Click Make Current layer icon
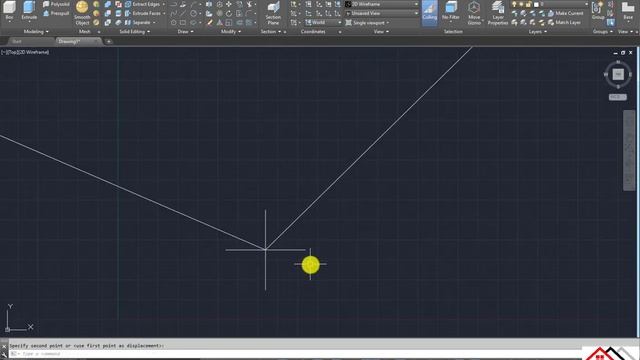Viewport: 640px width, 360px height. [x=565, y=13]
